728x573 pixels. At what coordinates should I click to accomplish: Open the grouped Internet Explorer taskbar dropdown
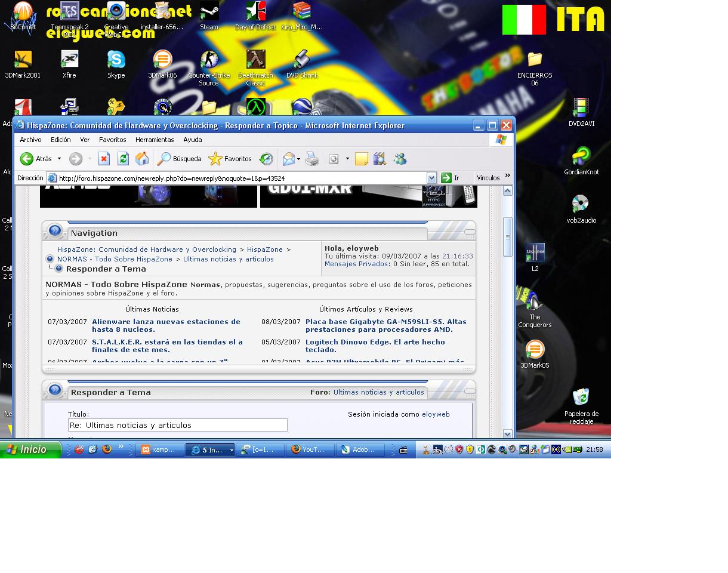pos(232,450)
